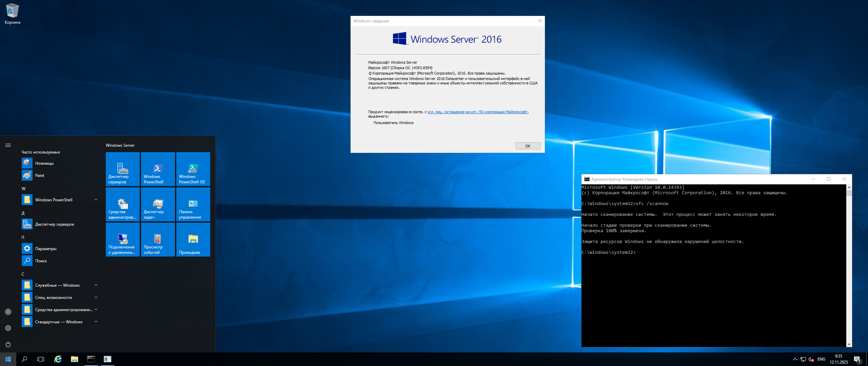The height and width of the screenshot is (366, 868).
Task: Open Диспетчер задач tile
Action: click(x=158, y=204)
